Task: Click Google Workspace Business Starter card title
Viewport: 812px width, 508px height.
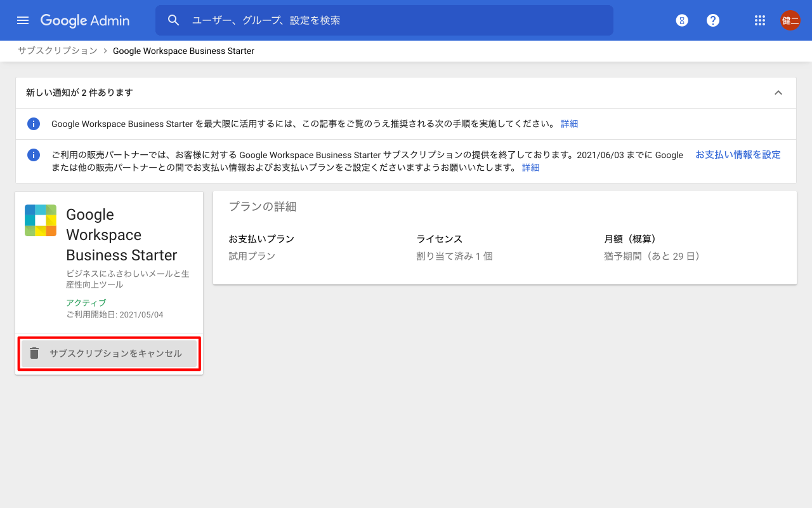Action: pyautogui.click(x=122, y=235)
